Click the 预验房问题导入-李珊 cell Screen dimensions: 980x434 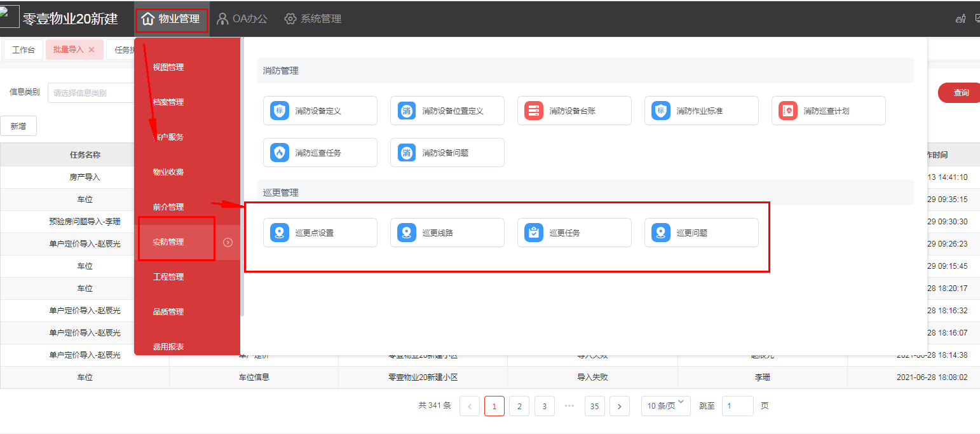tap(85, 222)
